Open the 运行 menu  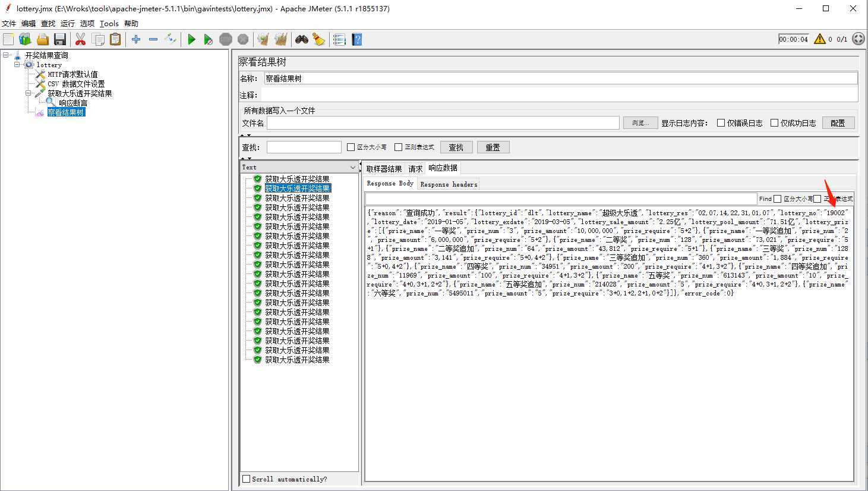pos(68,24)
